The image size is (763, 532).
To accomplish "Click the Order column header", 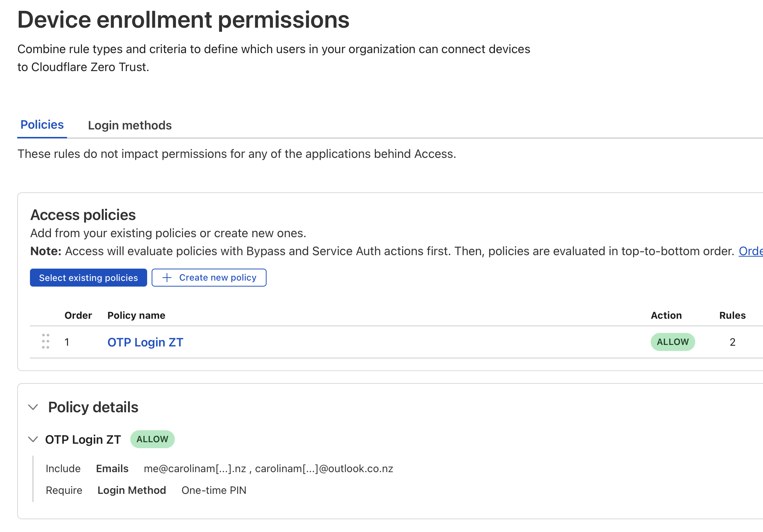I will (78, 315).
